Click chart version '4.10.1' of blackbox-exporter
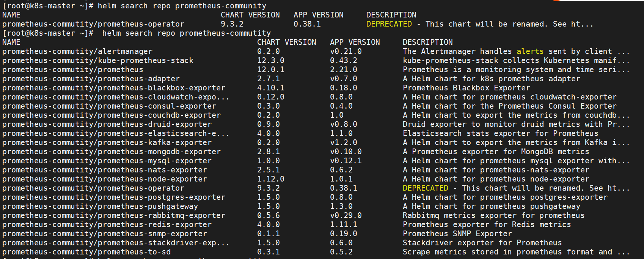The width and height of the screenshot is (644, 259). tap(271, 88)
